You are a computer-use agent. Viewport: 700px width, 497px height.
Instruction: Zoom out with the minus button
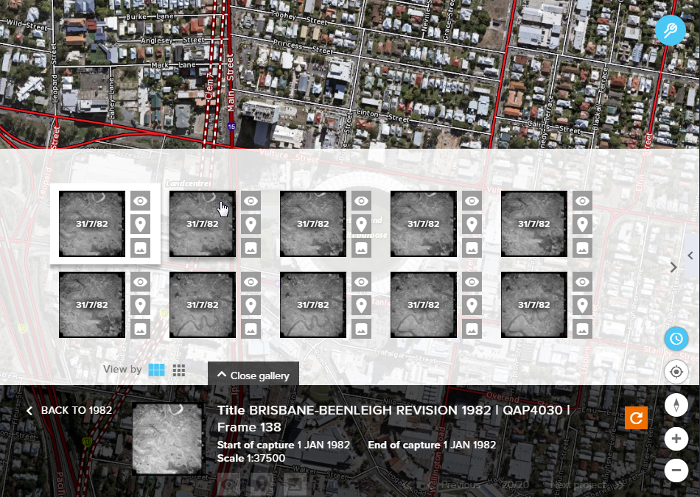[676, 470]
